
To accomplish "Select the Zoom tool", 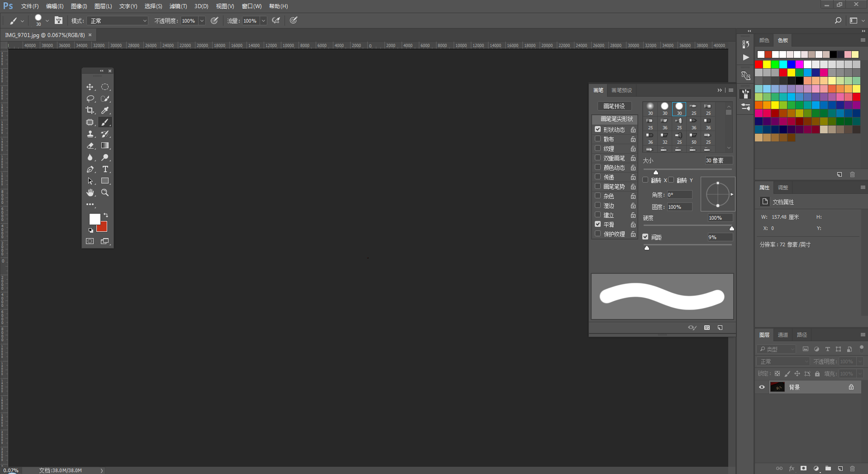I will pos(105,192).
